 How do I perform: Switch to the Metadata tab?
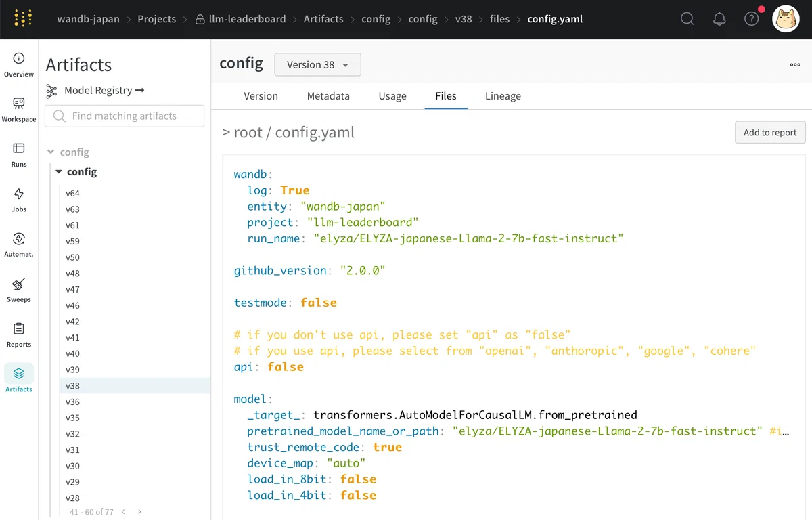point(328,96)
